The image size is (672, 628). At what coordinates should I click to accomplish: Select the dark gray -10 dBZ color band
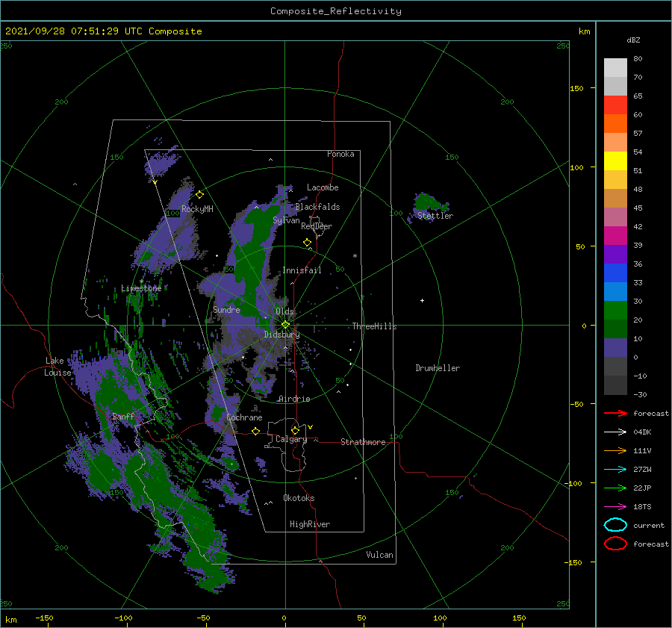tap(615, 367)
